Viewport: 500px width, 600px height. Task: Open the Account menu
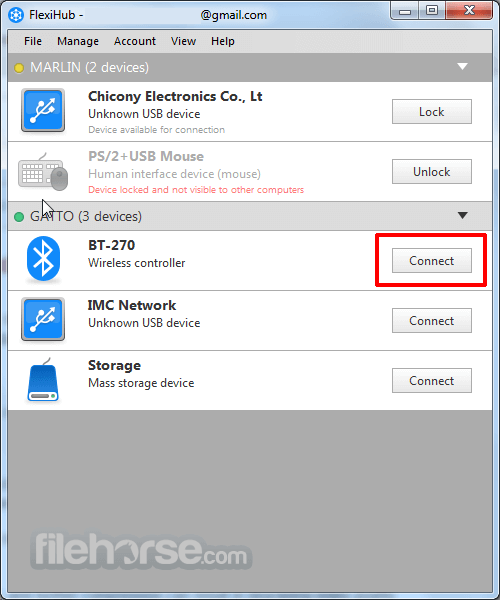[135, 41]
